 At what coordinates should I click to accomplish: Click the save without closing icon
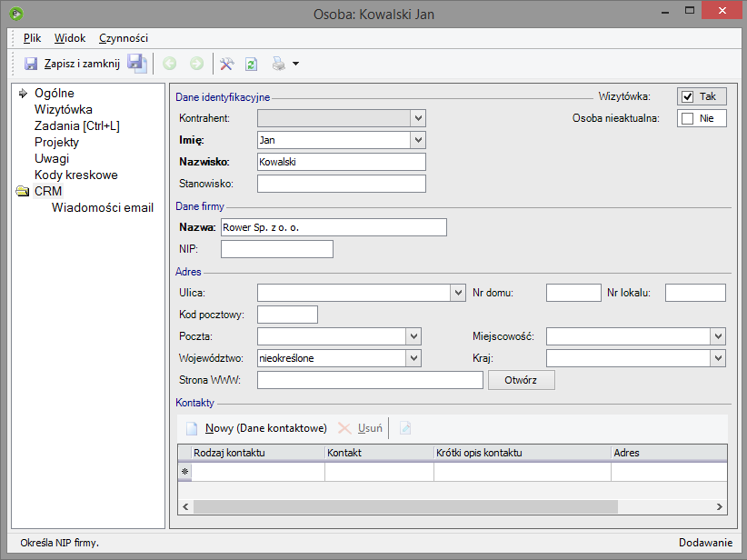tap(137, 64)
